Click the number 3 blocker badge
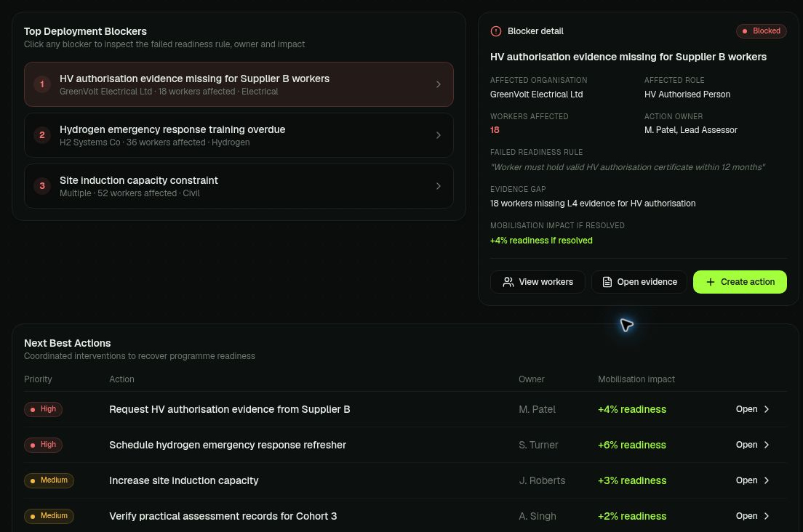This screenshot has height=532, width=803. [x=42, y=186]
